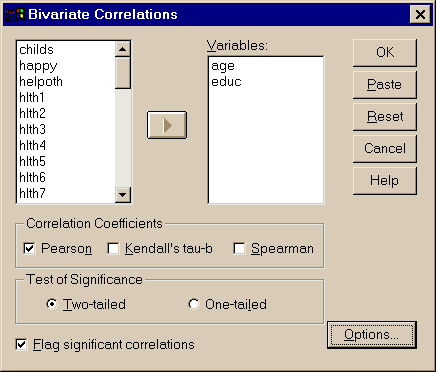Click scroll-down arrow of variable list

click(123, 195)
